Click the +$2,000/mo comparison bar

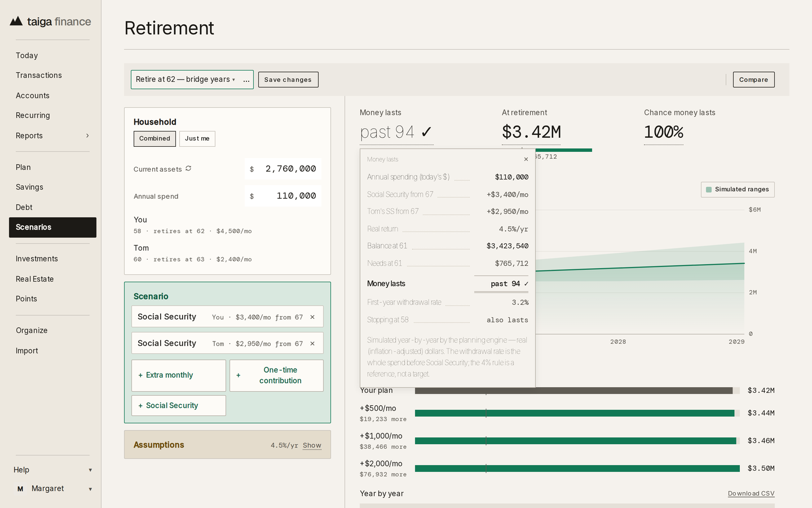[x=577, y=468]
